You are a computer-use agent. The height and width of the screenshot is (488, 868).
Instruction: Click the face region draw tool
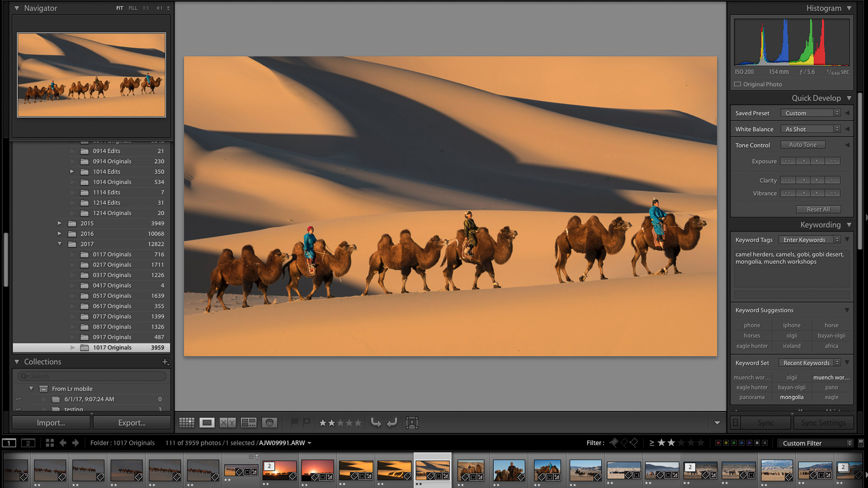[x=412, y=422]
